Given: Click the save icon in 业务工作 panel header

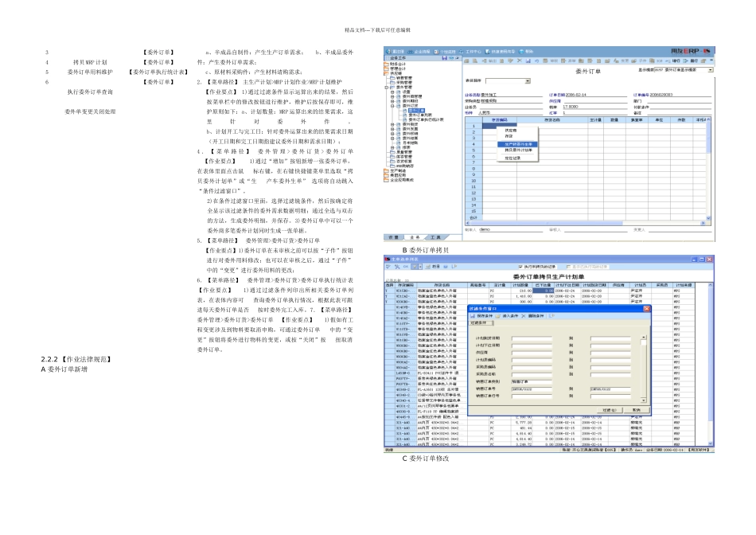Looking at the screenshot, I should pos(444,58).
